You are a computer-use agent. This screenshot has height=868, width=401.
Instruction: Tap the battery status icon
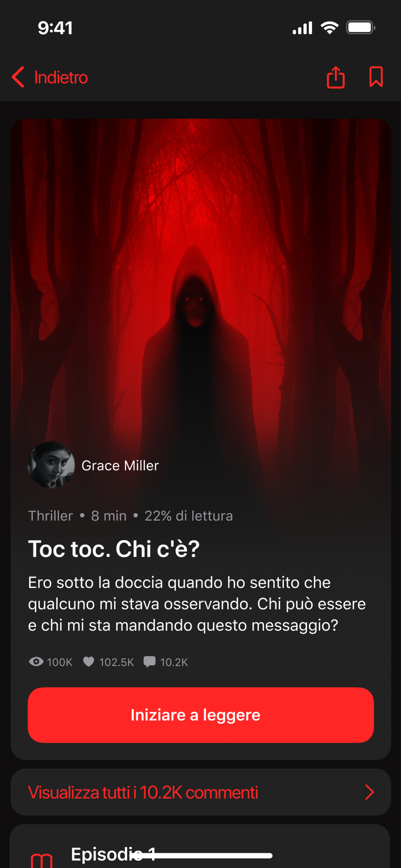tap(361, 28)
